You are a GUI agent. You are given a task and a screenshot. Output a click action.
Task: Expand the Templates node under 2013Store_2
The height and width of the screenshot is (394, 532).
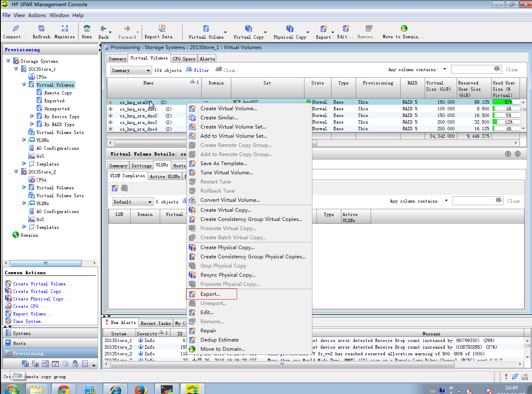(x=25, y=227)
